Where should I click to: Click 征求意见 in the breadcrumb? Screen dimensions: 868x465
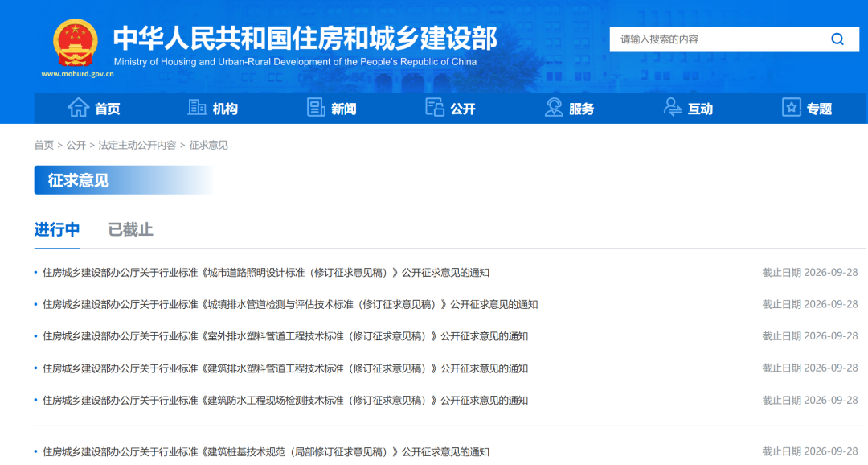[x=208, y=145]
